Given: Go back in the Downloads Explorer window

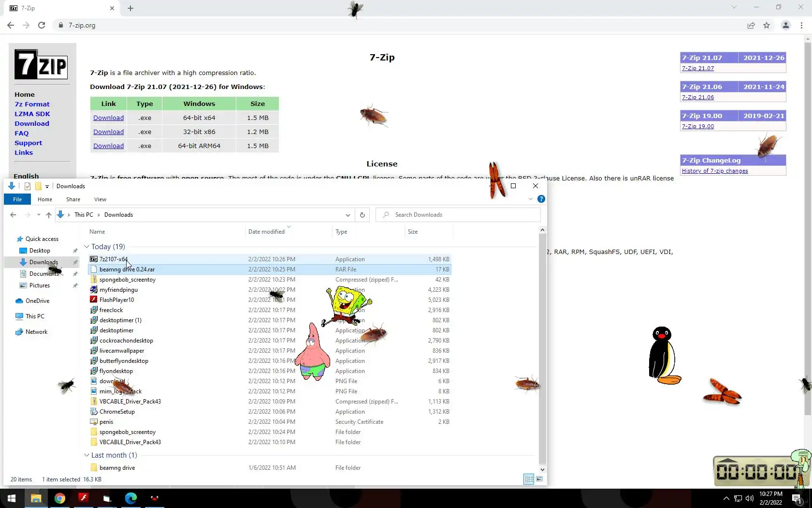Looking at the screenshot, I should click(13, 215).
